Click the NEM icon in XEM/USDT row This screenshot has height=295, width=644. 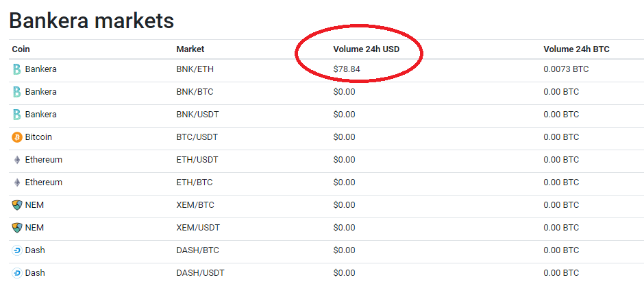click(x=17, y=228)
